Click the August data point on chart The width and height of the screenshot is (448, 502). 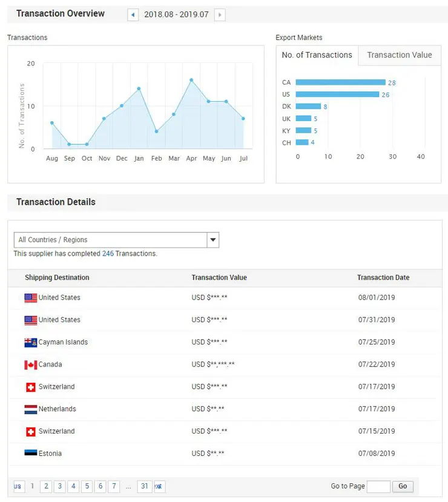52,123
